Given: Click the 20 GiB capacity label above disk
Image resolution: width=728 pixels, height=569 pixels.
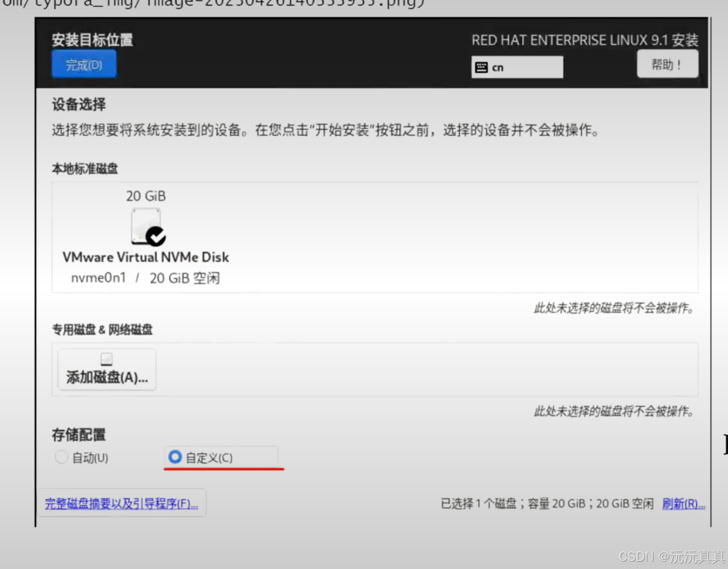Looking at the screenshot, I should tap(146, 196).
